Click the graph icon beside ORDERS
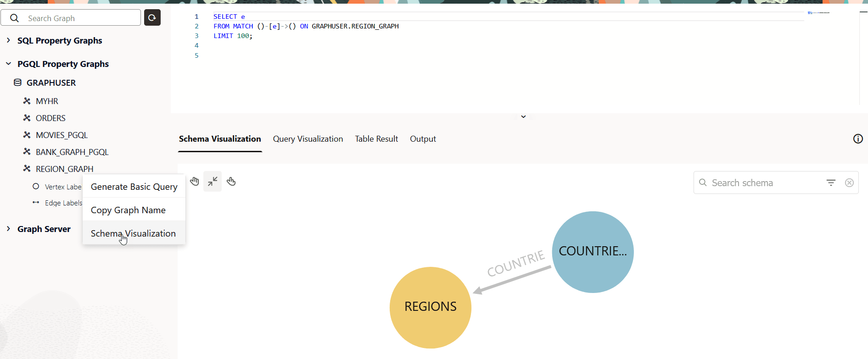 tap(27, 118)
